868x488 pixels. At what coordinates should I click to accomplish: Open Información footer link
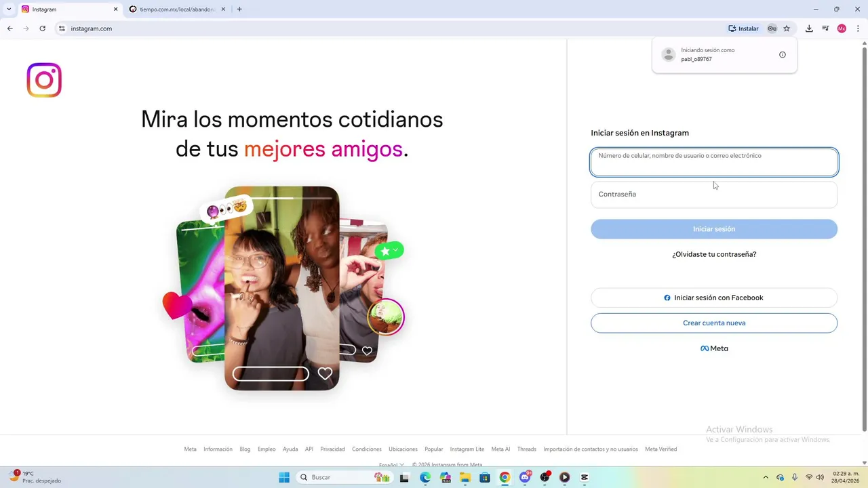coord(218,449)
